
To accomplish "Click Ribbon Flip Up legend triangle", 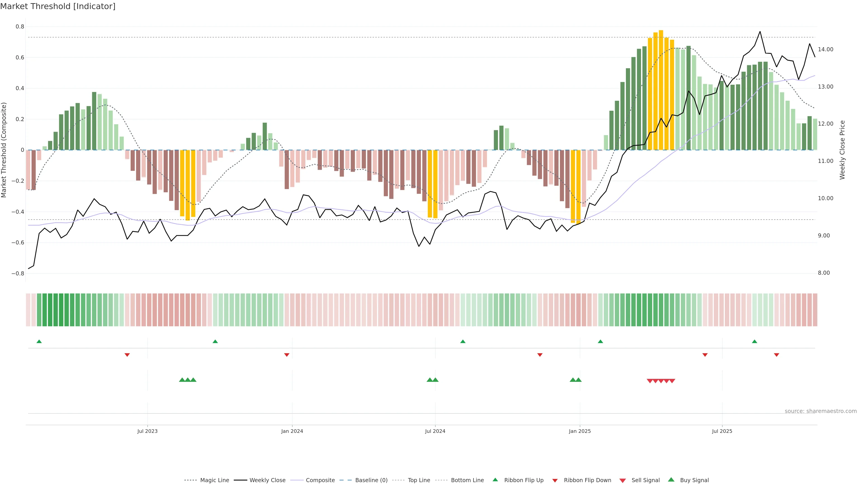I will [x=495, y=480].
